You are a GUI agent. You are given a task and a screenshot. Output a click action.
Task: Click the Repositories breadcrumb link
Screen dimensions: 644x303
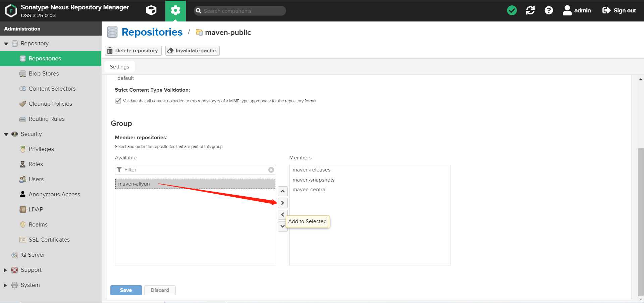pos(152,32)
